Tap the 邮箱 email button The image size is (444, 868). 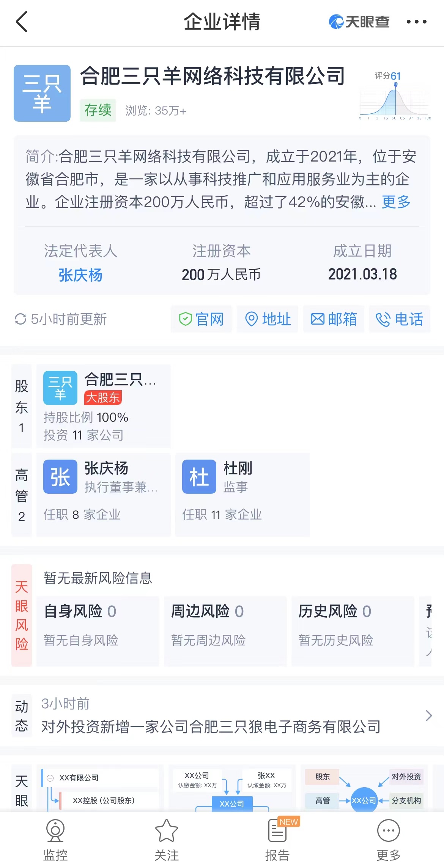click(334, 319)
